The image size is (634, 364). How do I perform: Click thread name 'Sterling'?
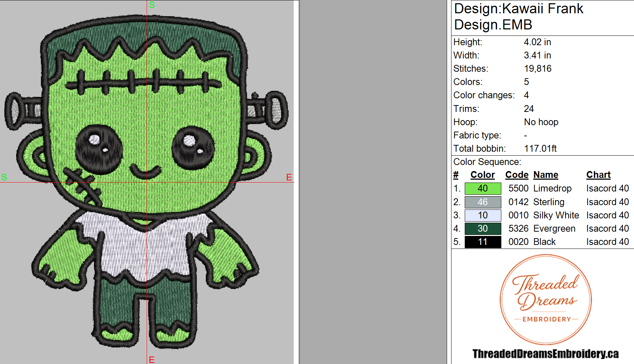[x=549, y=202]
